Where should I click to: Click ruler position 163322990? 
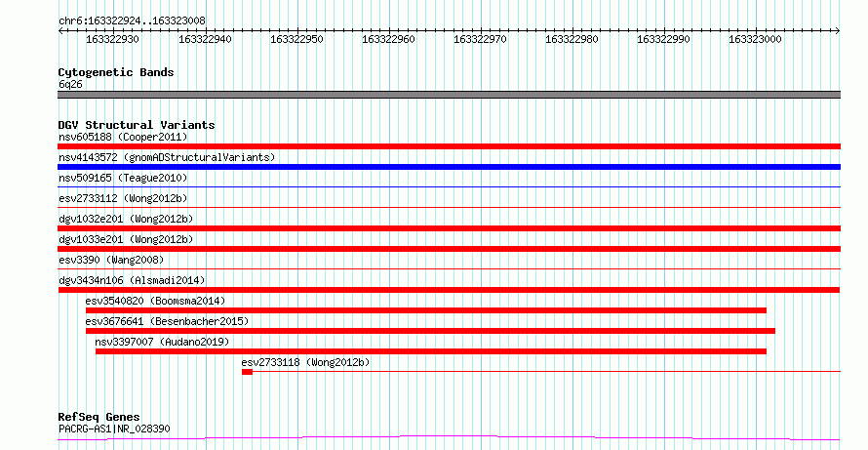664,39
